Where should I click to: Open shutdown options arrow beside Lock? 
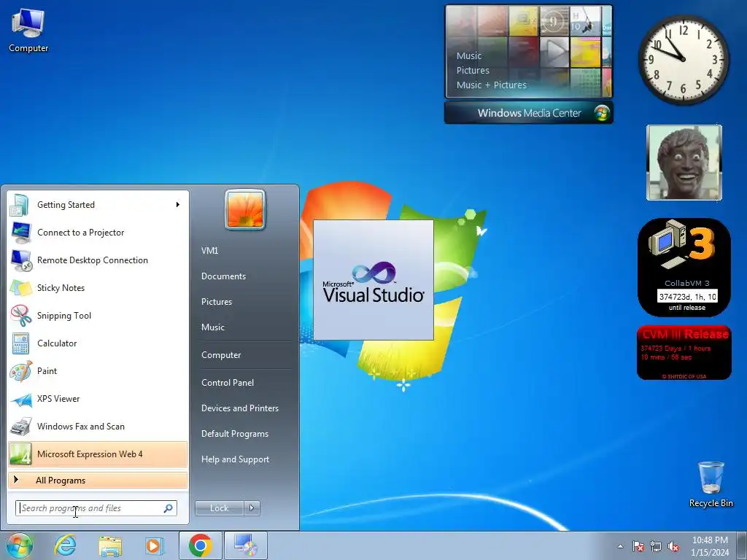[x=252, y=508]
